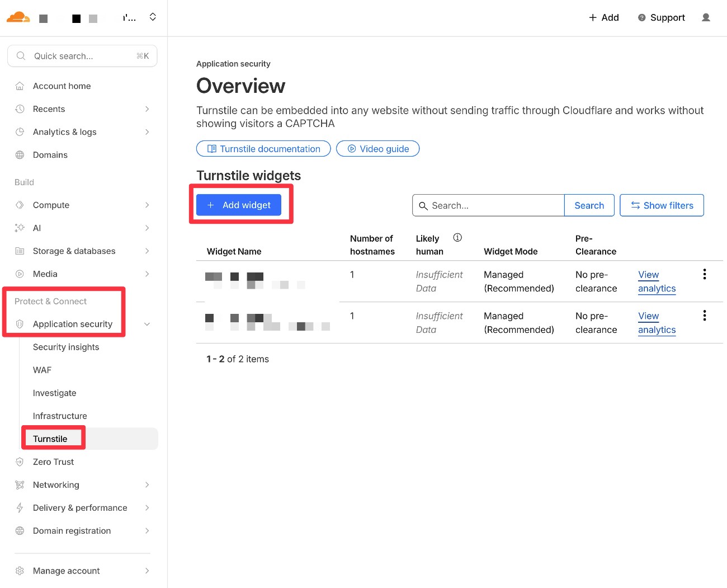The height and width of the screenshot is (588, 727).
Task: Expand the Networking sidebar section
Action: tap(147, 484)
